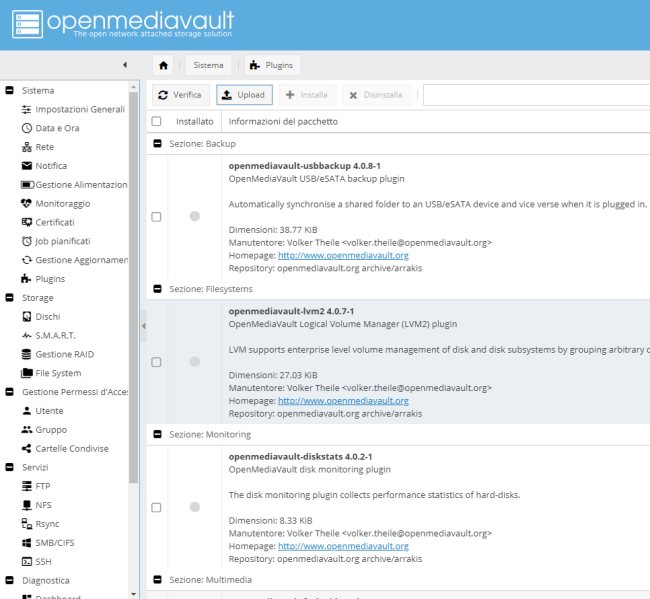Select the openmediavault-lvm2 4.0.7-1 title

[x=291, y=311]
